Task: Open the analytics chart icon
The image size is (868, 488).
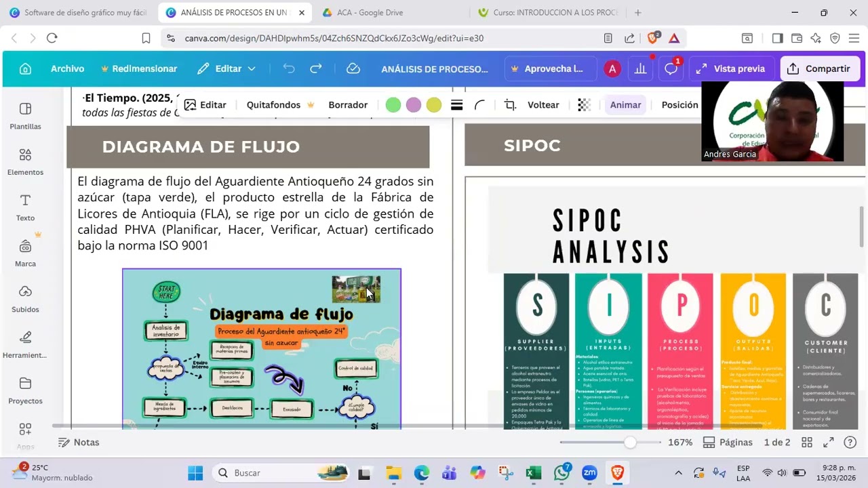Action: tap(640, 68)
